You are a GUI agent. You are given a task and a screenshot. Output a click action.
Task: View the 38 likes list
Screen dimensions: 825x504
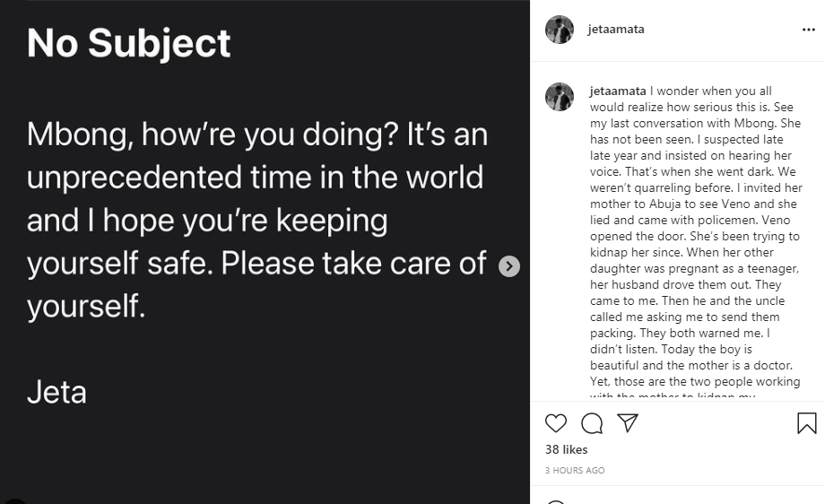click(566, 449)
